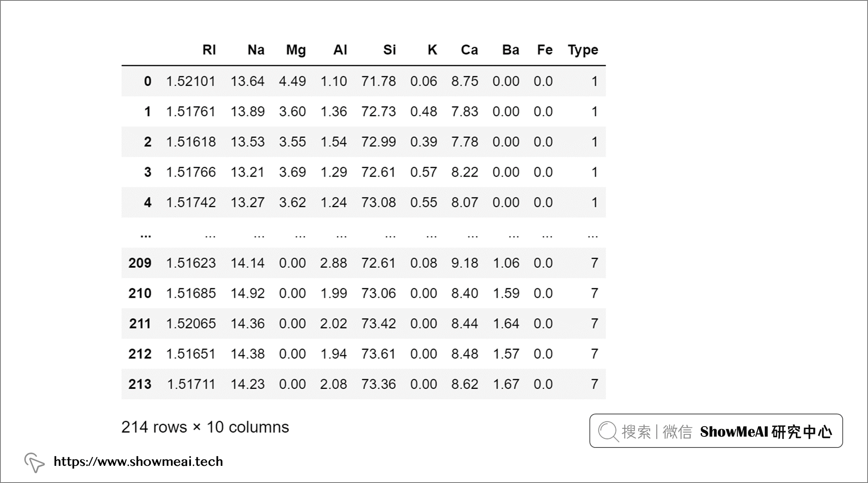868x483 pixels.
Task: Click the 214 rows × 10 columns text
Action: [205, 427]
